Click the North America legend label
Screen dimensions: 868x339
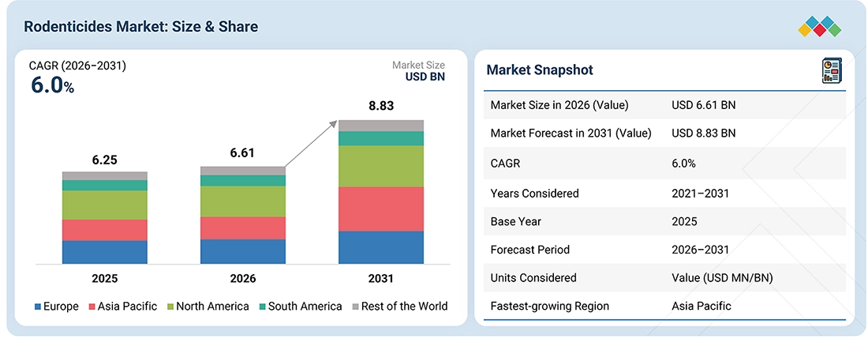[212, 307]
